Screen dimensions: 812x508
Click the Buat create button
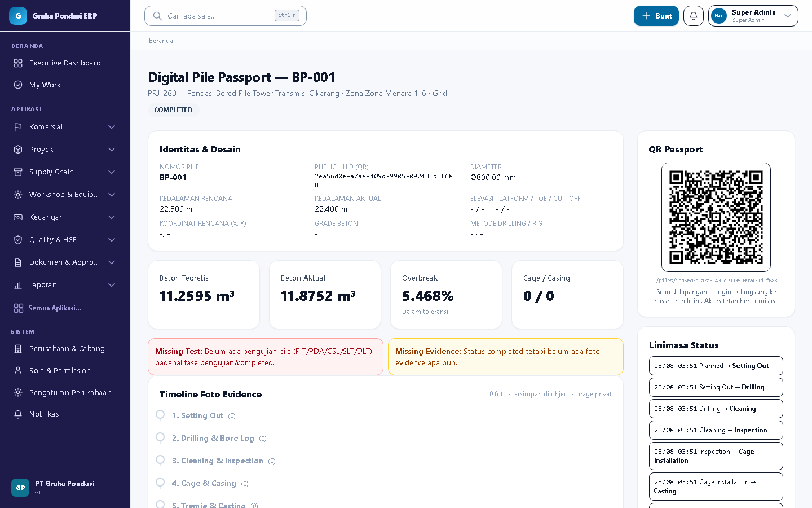(x=656, y=16)
